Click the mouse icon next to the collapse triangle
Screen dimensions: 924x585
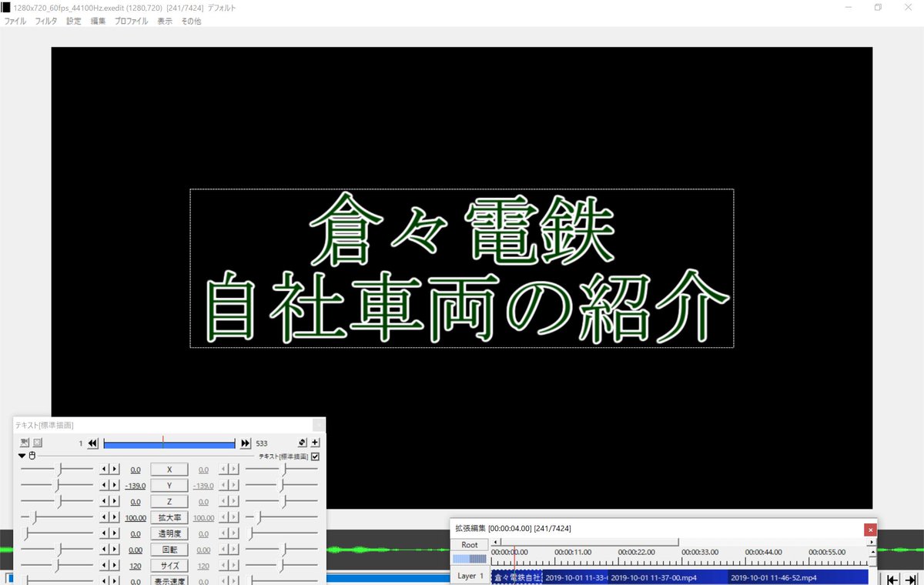click(32, 456)
